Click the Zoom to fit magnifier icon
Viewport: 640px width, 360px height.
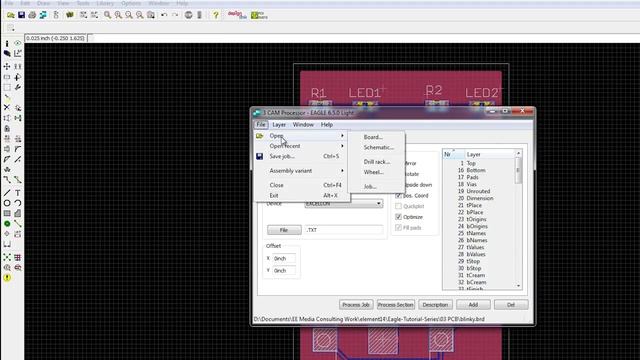pos(107,15)
